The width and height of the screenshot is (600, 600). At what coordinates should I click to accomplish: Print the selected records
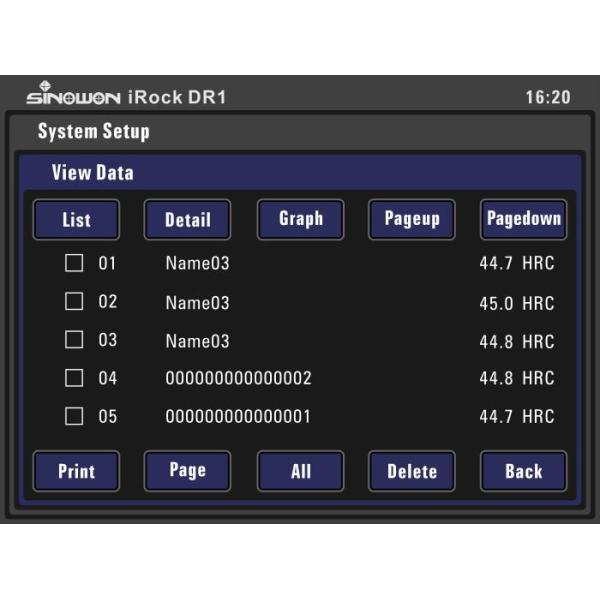(x=76, y=471)
